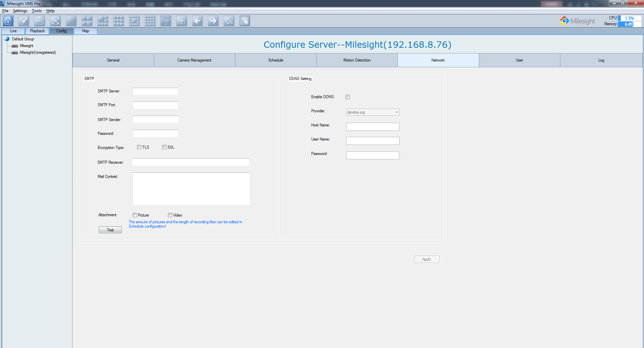Select the single-view layout icon
The width and height of the screenshot is (644, 348).
click(71, 21)
